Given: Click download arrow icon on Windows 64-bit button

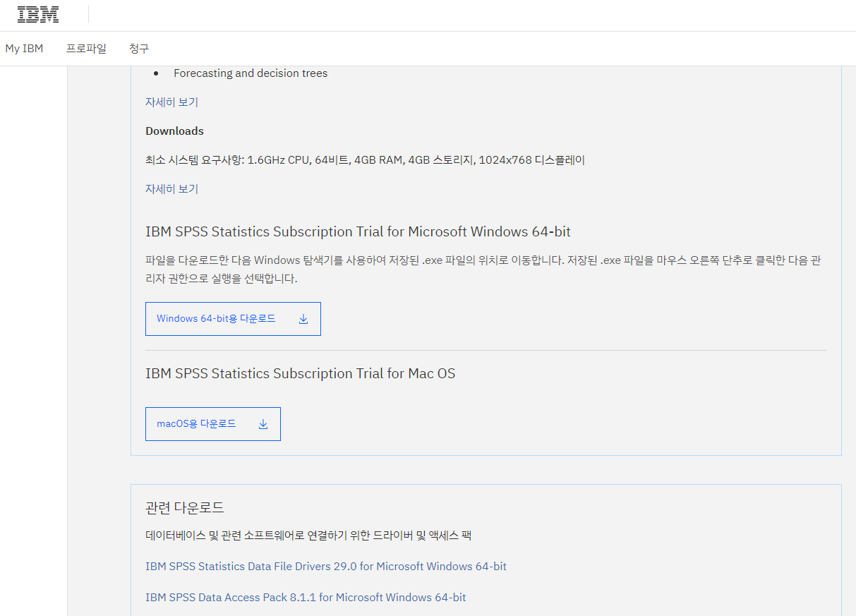Looking at the screenshot, I should click(303, 319).
